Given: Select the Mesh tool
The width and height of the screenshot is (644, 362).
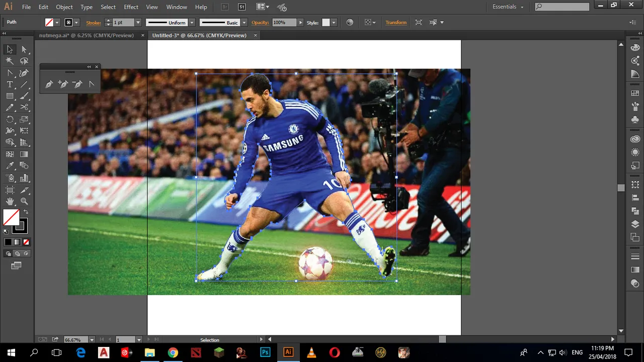Looking at the screenshot, I should (x=10, y=154).
